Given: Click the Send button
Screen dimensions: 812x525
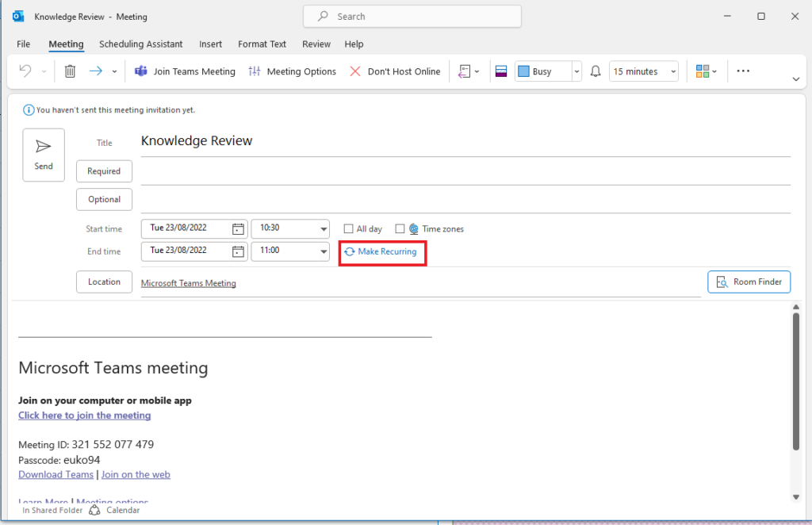Looking at the screenshot, I should 44,155.
